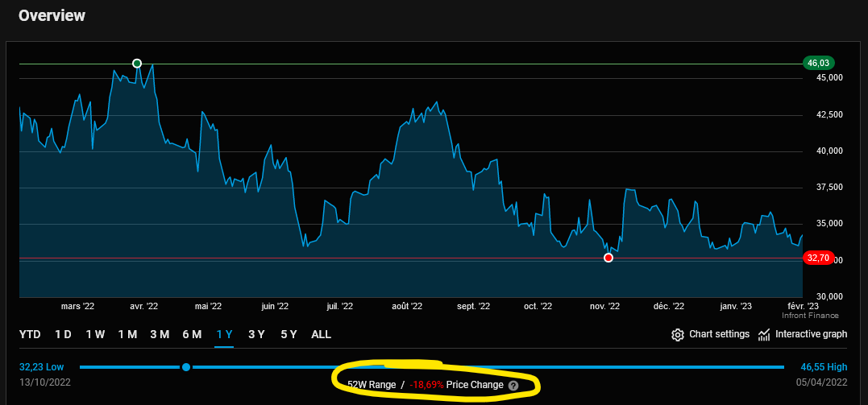Show ALL historical price data
868x405 pixels.
click(x=321, y=334)
